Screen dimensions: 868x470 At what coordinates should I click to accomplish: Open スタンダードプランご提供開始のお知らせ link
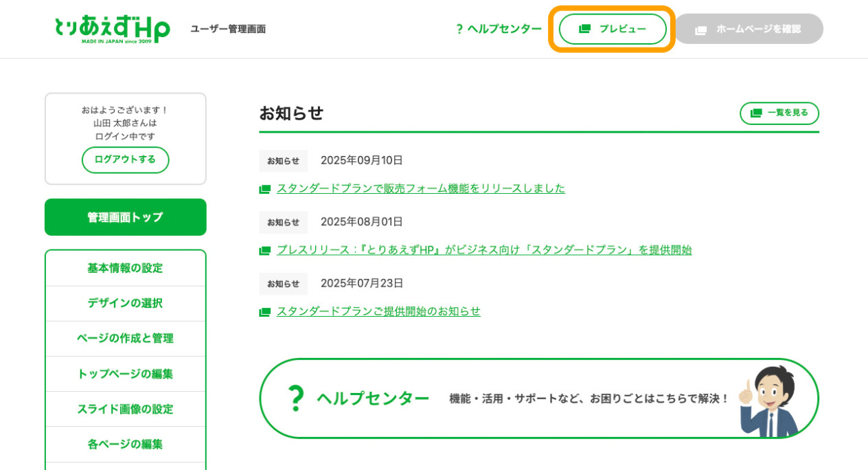378,311
